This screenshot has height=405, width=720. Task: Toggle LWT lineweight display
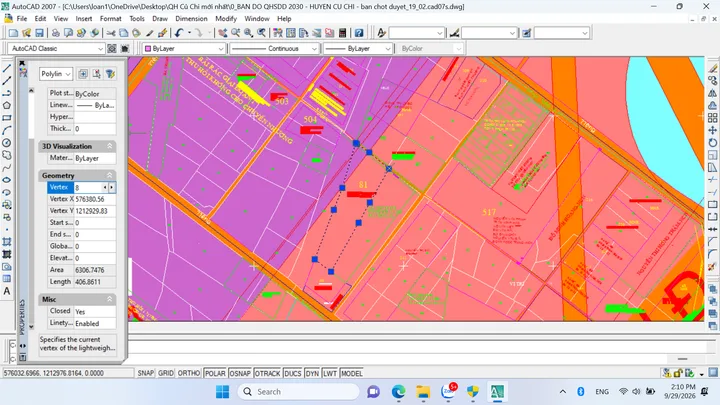(x=330, y=373)
